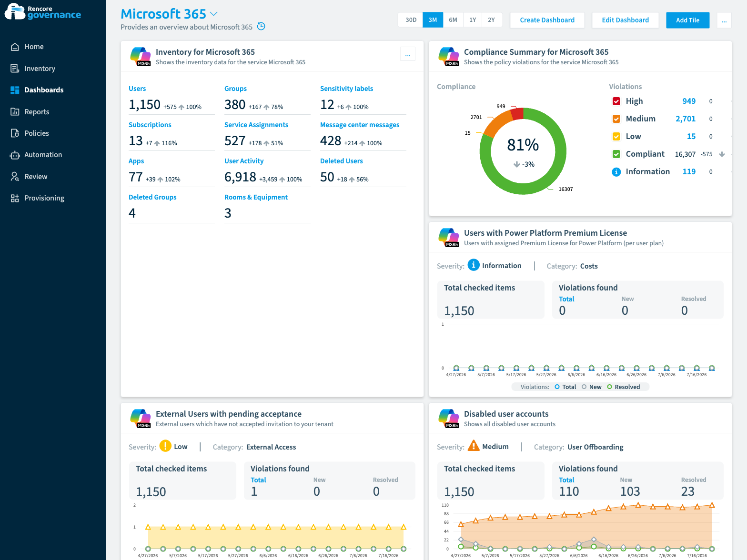Viewport: 747px width, 560px height.
Task: Toggle Resolved series in Power Platform legend
Action: (x=624, y=387)
